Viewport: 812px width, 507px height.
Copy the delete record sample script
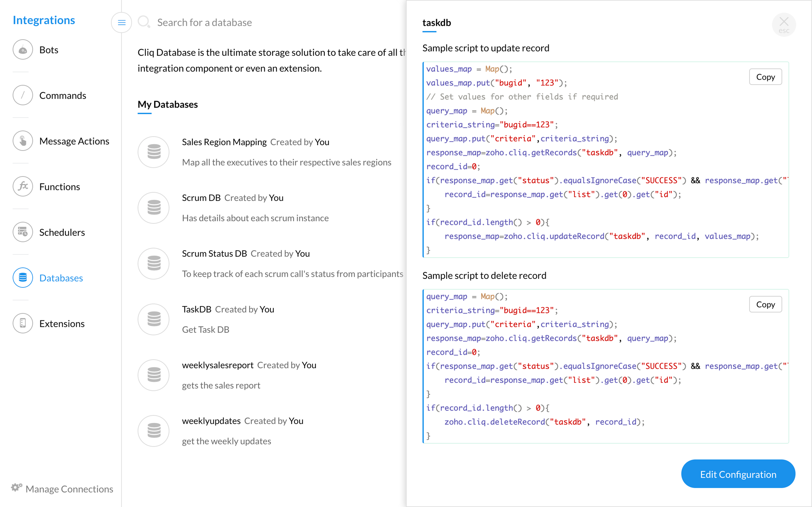pos(765,305)
